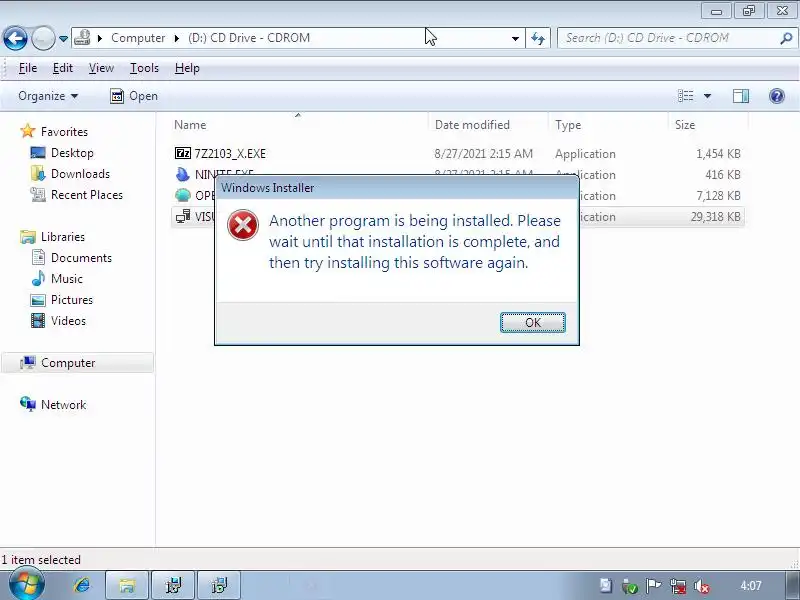
Task: Select the 7Z2103_X.EXE file
Action: point(230,154)
